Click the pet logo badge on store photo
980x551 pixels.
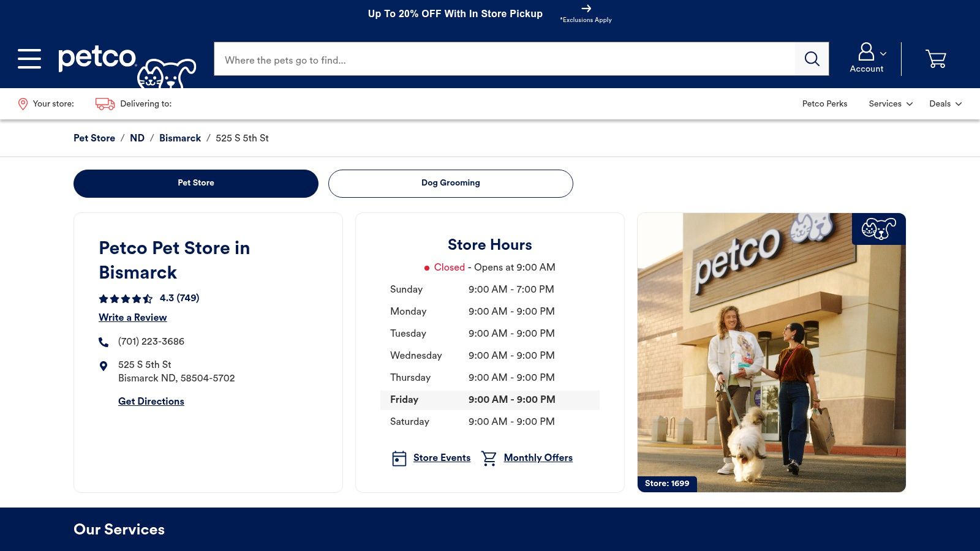878,229
